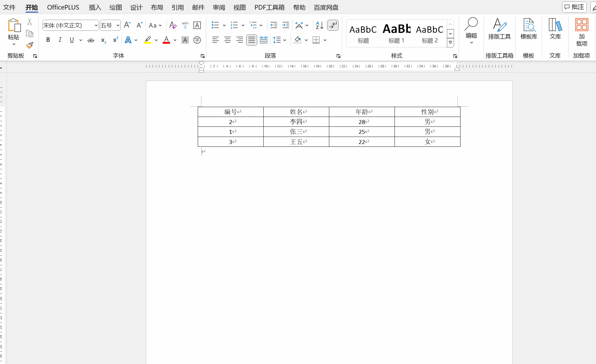The image size is (596, 364).
Task: Click the Cut scissors icon
Action: (x=30, y=22)
